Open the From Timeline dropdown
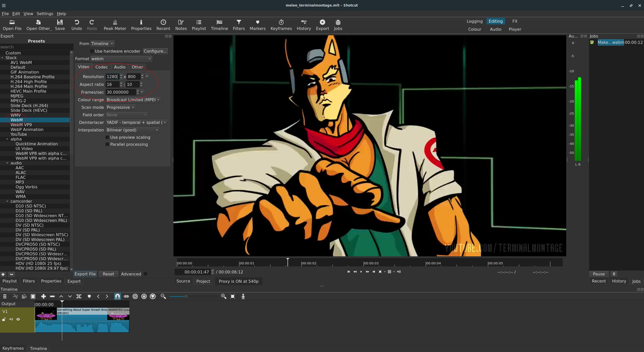 (102, 44)
